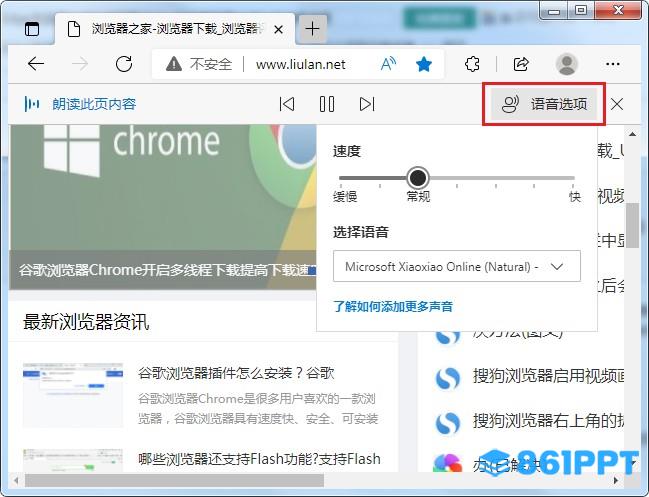Click the blue favorites star icon
Viewport: 649px width, 497px height.
point(424,64)
